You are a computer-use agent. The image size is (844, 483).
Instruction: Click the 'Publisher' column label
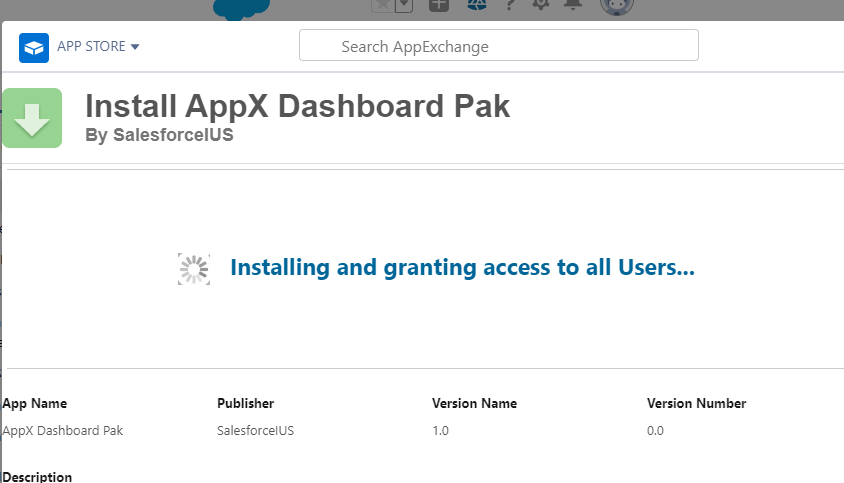tap(245, 403)
